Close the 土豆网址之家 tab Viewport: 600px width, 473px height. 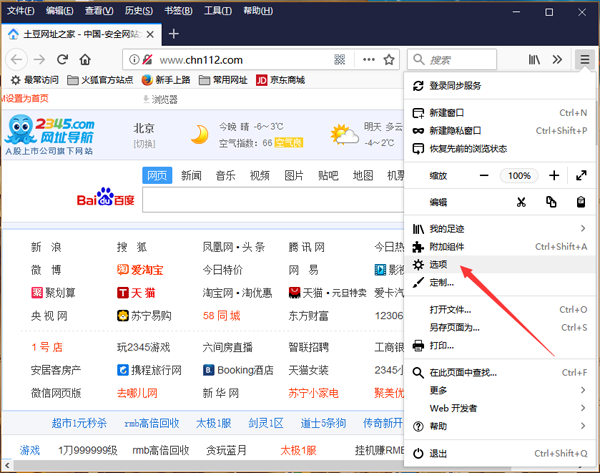point(150,34)
